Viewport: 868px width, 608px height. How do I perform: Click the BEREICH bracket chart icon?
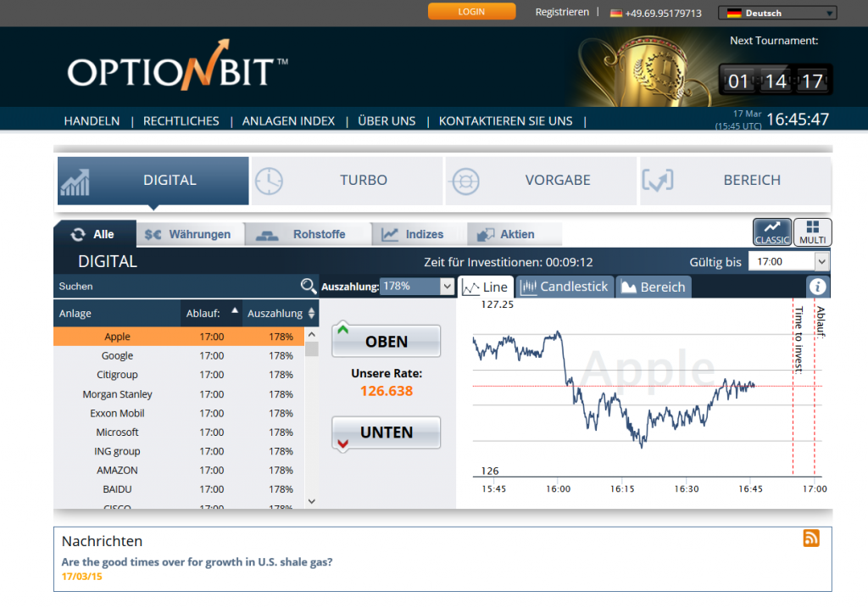658,181
